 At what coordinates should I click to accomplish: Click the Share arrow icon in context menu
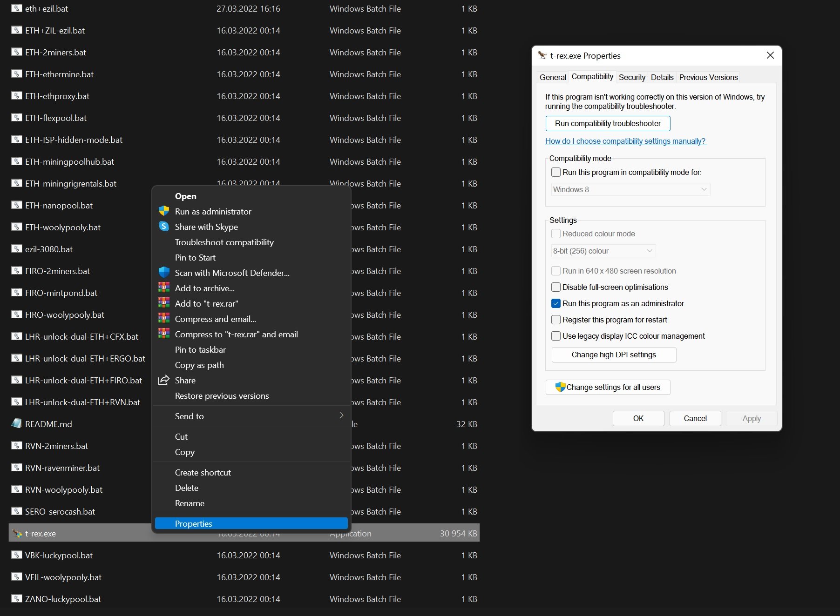point(164,380)
